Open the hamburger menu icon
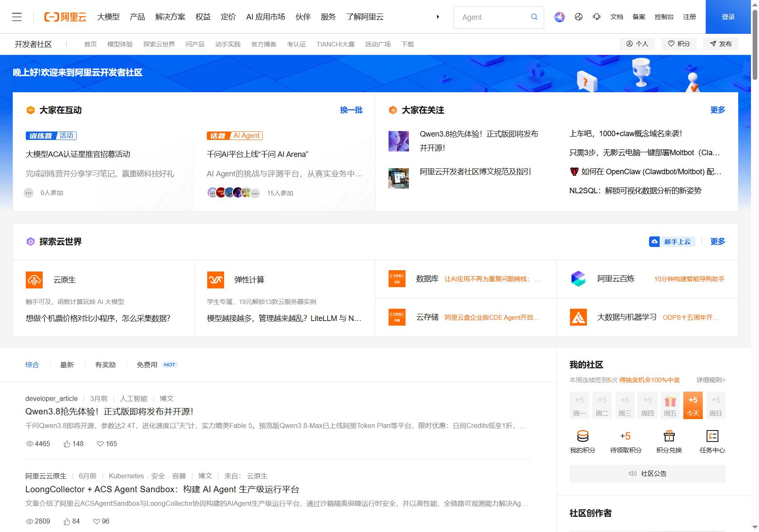 [17, 17]
